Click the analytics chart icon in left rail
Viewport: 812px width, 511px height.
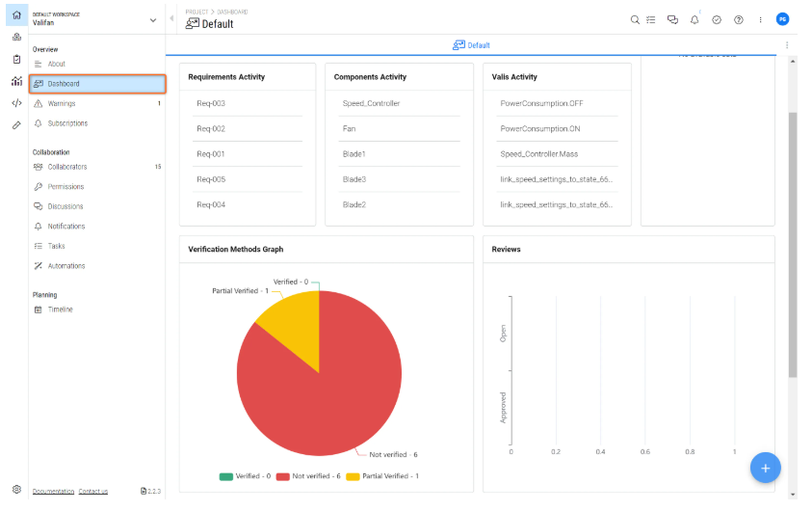coord(16,81)
